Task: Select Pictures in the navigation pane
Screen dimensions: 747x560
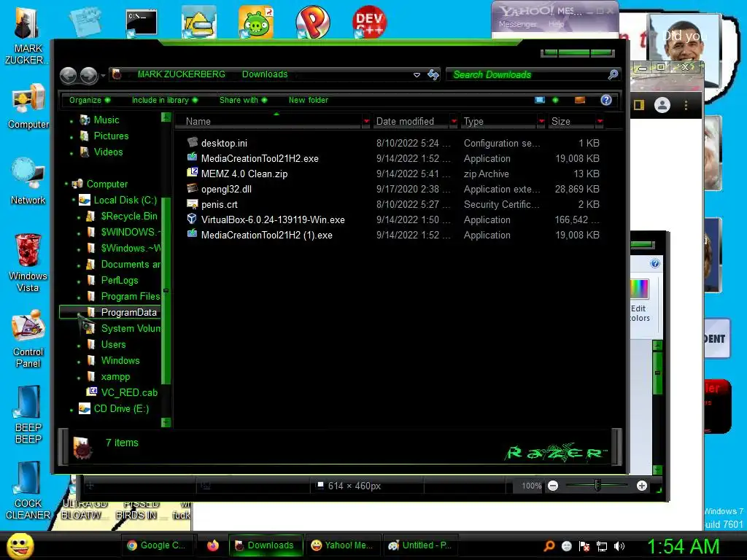Action: [111, 136]
